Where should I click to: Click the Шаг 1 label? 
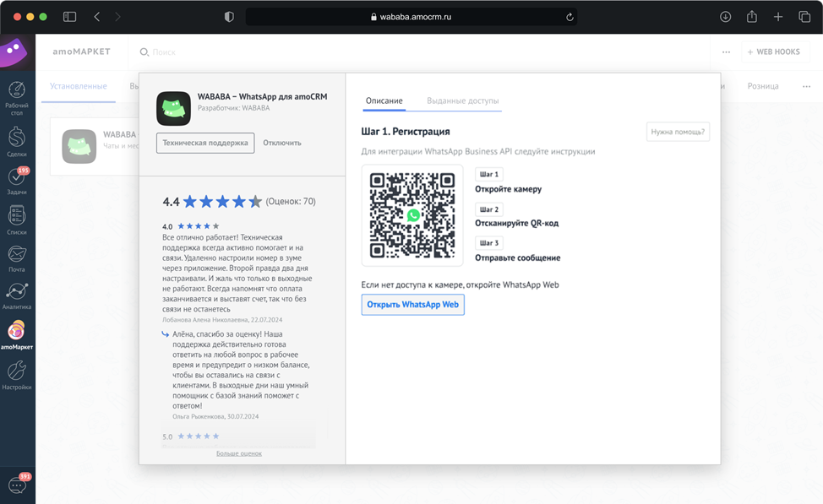pyautogui.click(x=489, y=174)
